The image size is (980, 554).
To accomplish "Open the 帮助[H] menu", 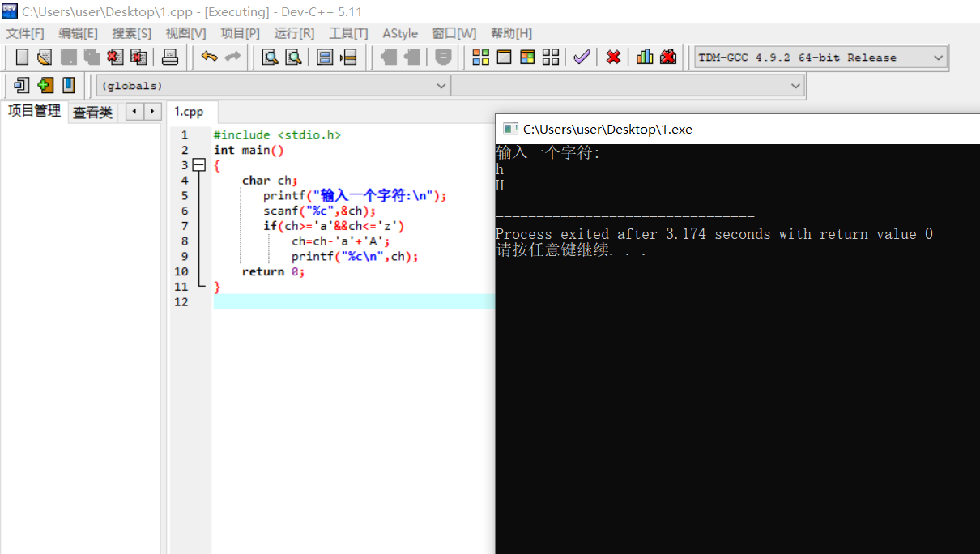I will coord(511,33).
